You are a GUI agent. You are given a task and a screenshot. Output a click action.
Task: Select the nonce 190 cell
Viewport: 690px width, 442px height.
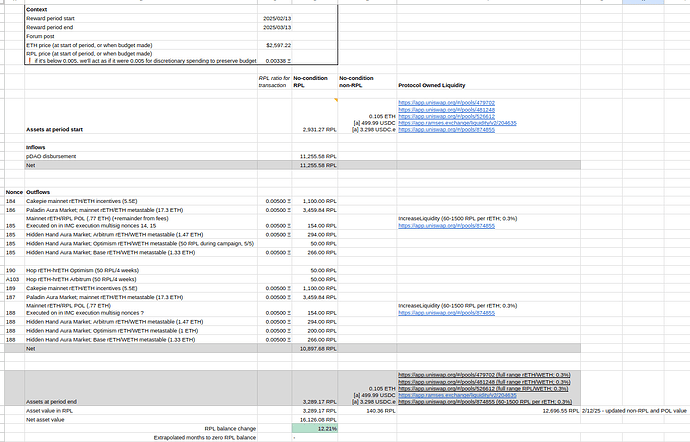[x=14, y=270]
